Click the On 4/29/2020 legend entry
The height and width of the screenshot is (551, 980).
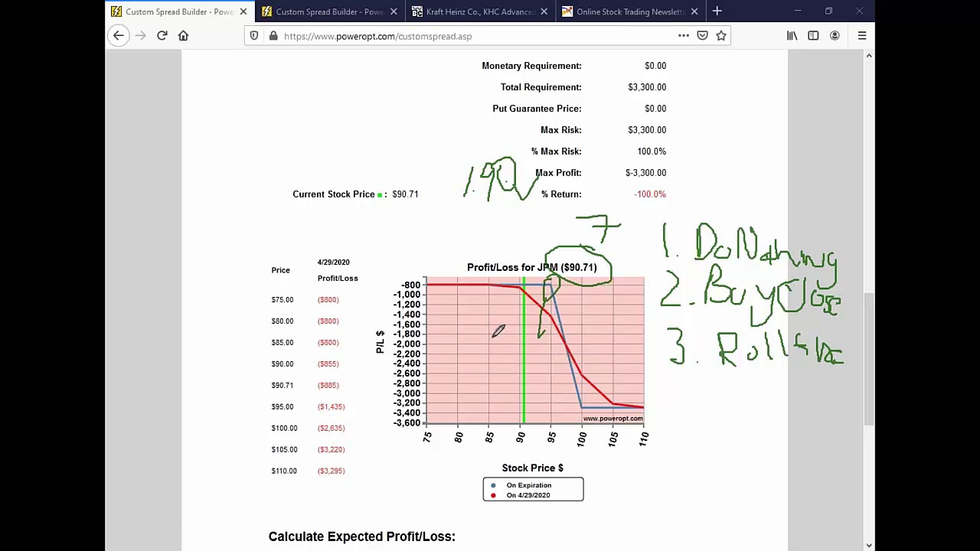click(528, 495)
